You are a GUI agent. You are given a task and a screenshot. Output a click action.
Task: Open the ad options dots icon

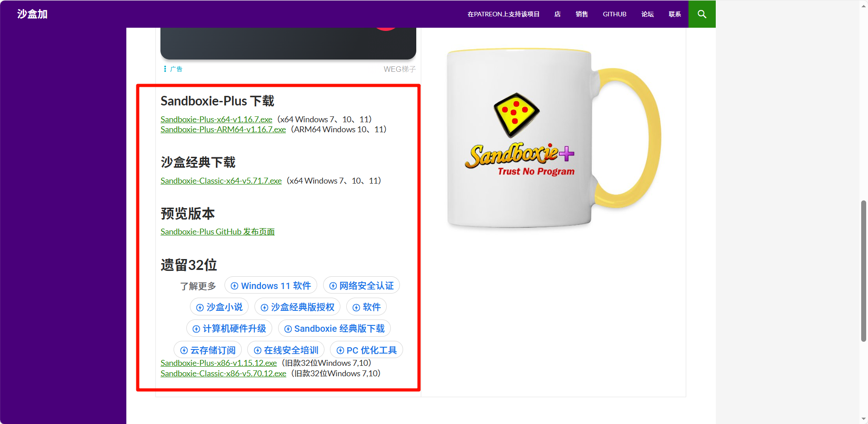[x=165, y=69]
